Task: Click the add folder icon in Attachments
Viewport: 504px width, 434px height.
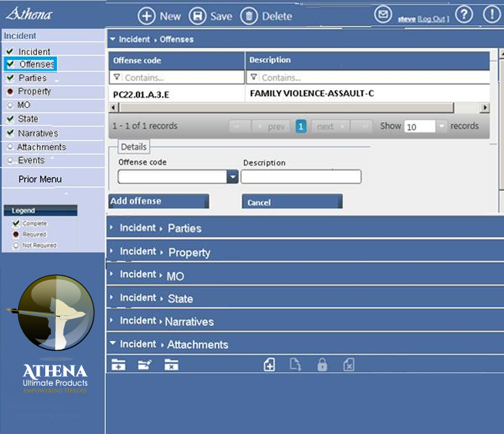Action: point(119,365)
